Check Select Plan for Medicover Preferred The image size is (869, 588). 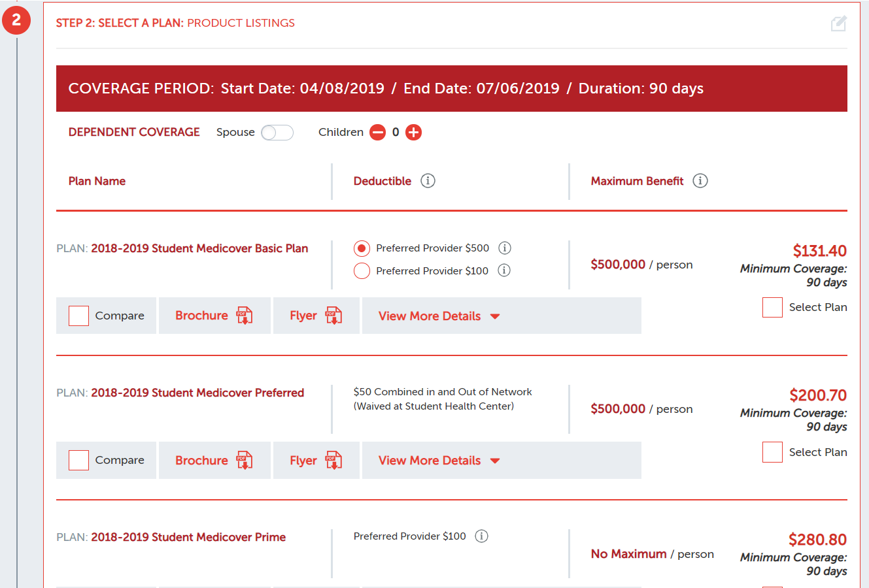tap(772, 452)
